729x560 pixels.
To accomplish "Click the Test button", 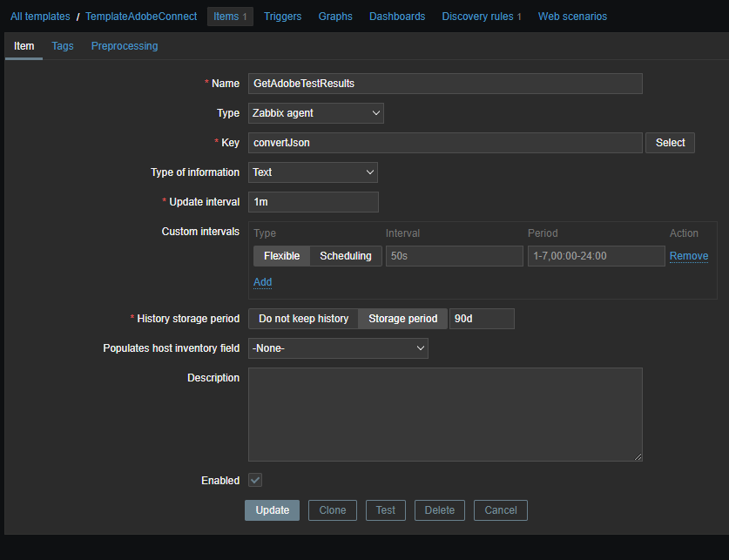I will 386,510.
